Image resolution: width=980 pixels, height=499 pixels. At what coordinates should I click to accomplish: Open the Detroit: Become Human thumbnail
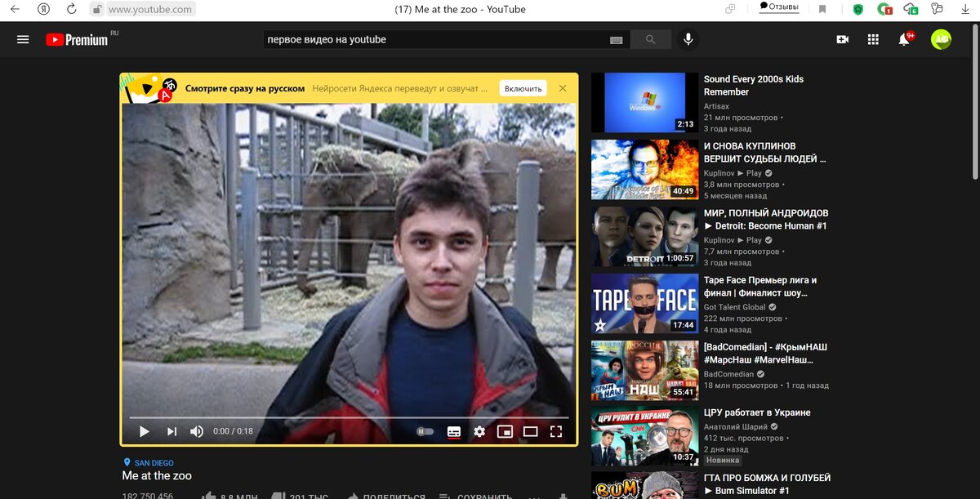point(644,237)
